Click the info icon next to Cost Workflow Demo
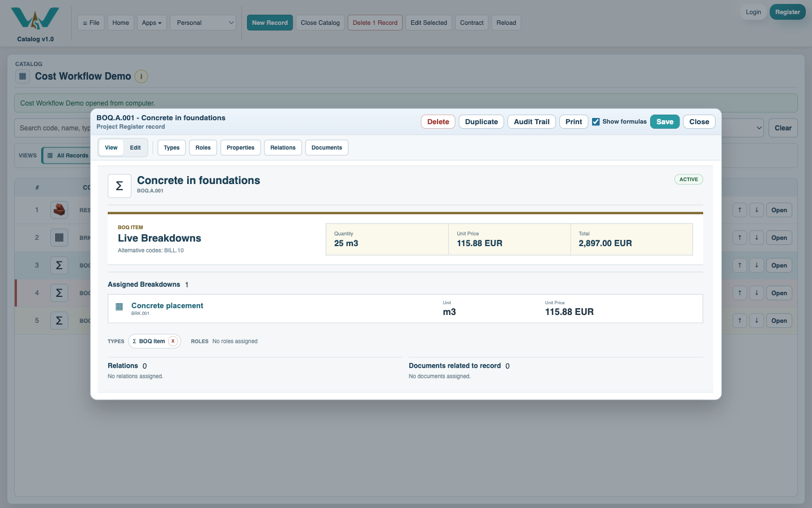 141,76
